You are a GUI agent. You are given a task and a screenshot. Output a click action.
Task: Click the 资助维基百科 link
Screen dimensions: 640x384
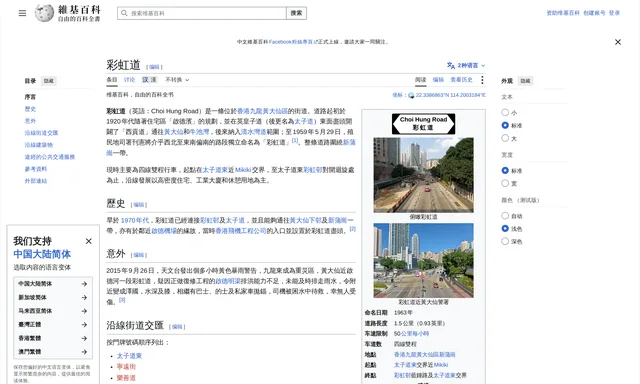pos(563,13)
